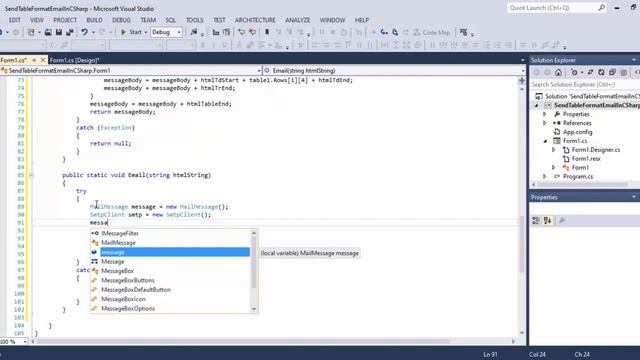Toggle pin on Form1.cs tab
640x360 pixels.
tap(34, 60)
